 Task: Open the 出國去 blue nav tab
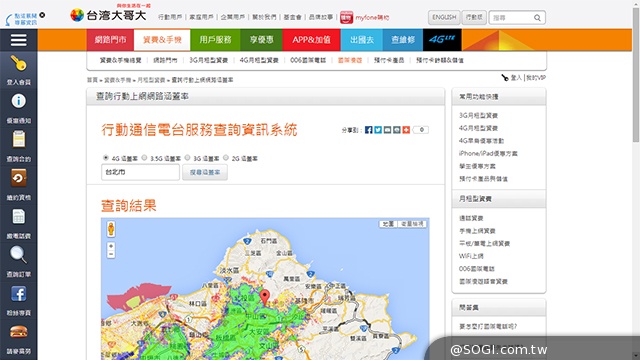(362, 40)
